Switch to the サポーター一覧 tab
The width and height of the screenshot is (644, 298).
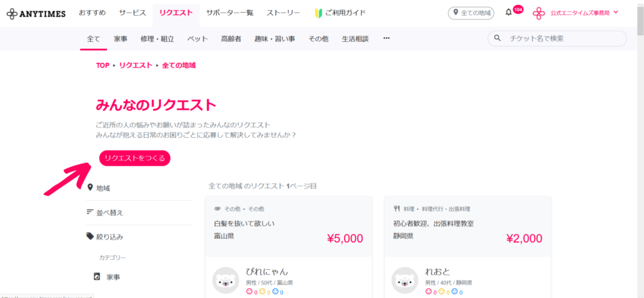pyautogui.click(x=230, y=13)
